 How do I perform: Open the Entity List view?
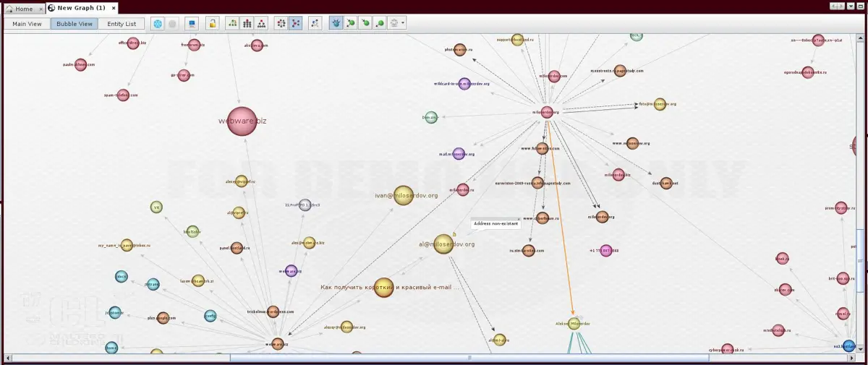pyautogui.click(x=121, y=24)
